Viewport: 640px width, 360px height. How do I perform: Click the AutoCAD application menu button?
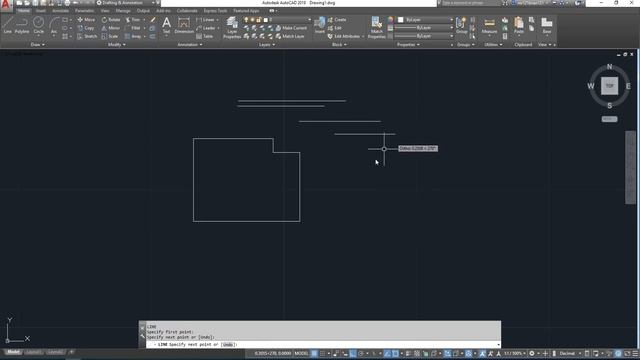click(x=6, y=4)
